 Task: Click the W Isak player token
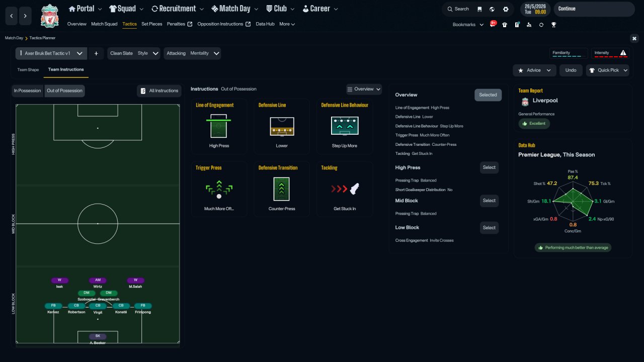59,283
